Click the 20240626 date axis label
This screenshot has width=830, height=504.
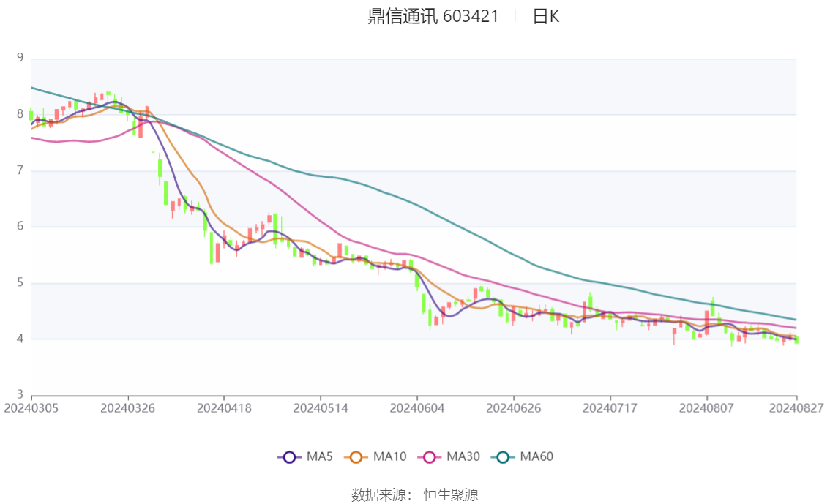point(514,408)
